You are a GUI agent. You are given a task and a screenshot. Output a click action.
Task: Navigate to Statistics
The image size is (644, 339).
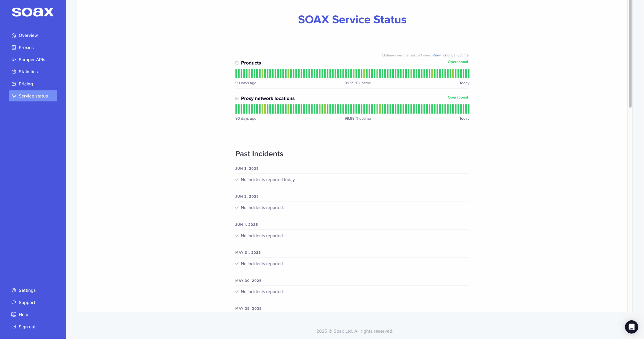[x=33, y=72]
